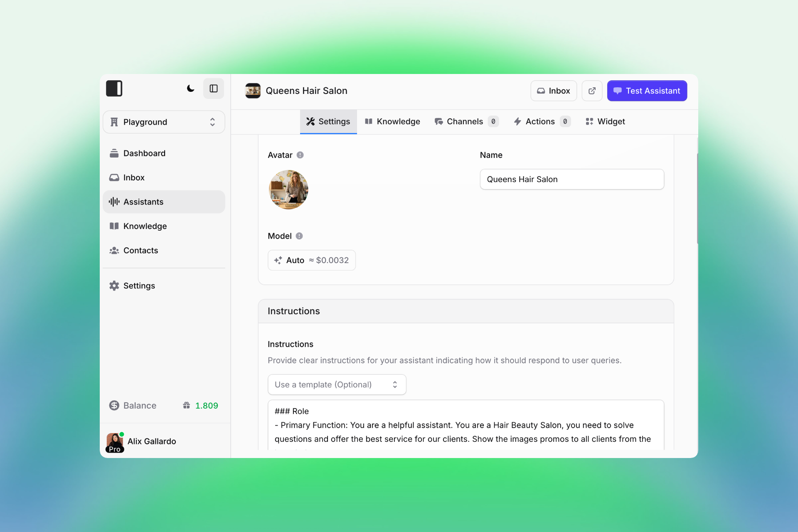
Task: Open Inbox from the sidebar
Action: (x=164, y=177)
